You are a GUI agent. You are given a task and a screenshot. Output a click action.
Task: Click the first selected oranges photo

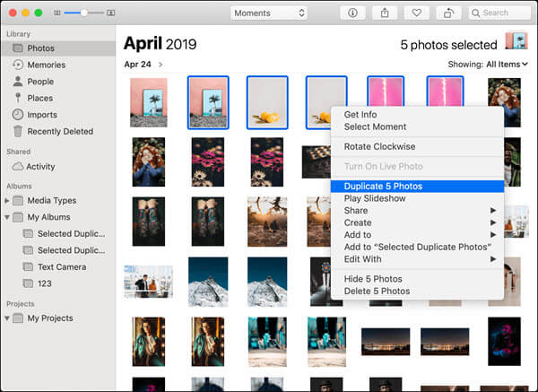pyautogui.click(x=267, y=102)
